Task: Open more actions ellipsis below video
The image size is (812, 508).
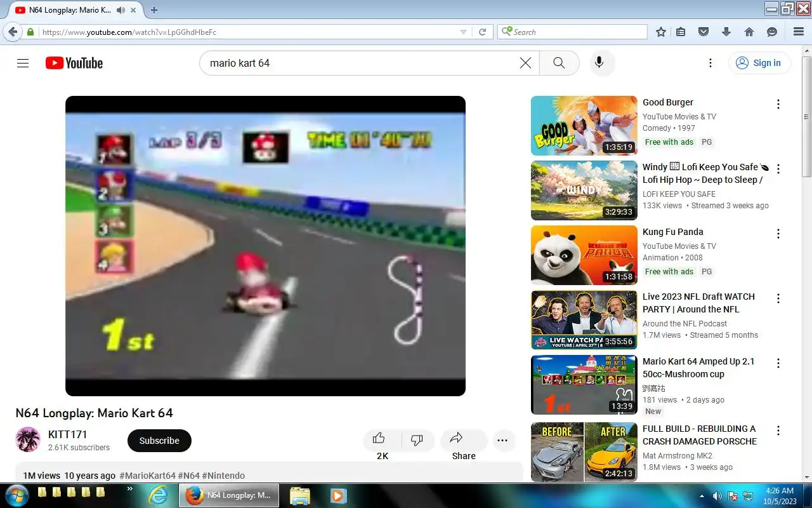Action: pyautogui.click(x=502, y=440)
